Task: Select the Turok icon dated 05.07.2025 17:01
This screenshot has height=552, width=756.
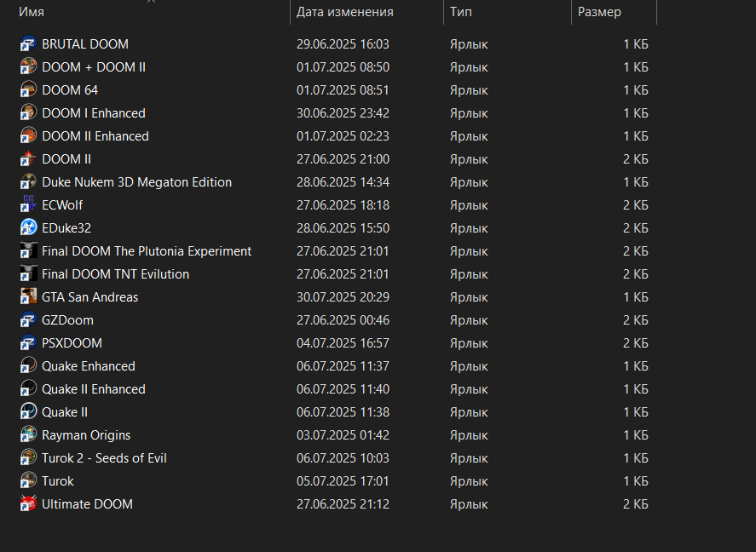Action: (28, 481)
